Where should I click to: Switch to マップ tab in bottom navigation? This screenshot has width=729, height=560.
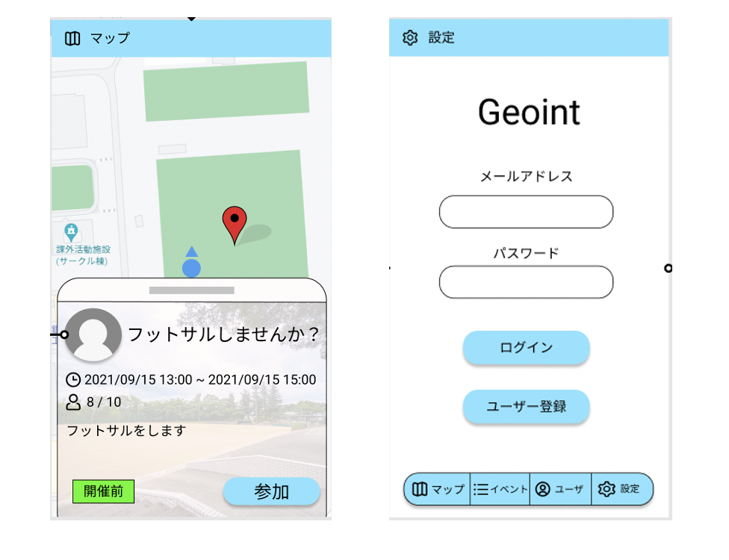(x=438, y=489)
